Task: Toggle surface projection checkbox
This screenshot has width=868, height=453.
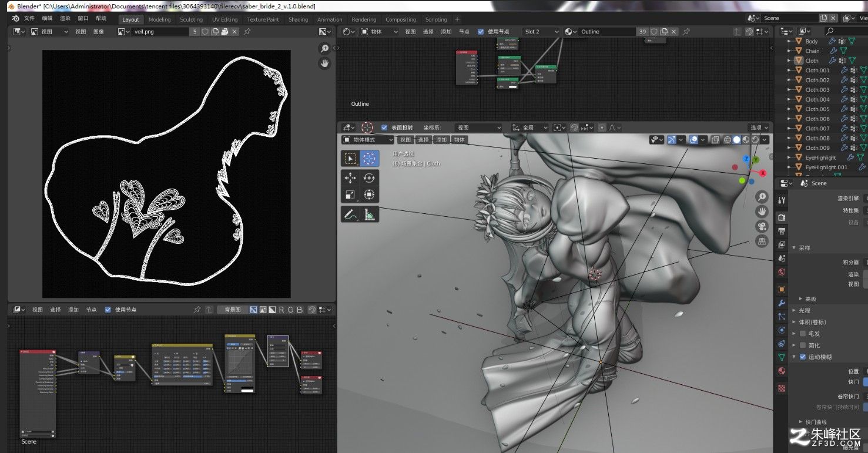Action: [x=384, y=127]
